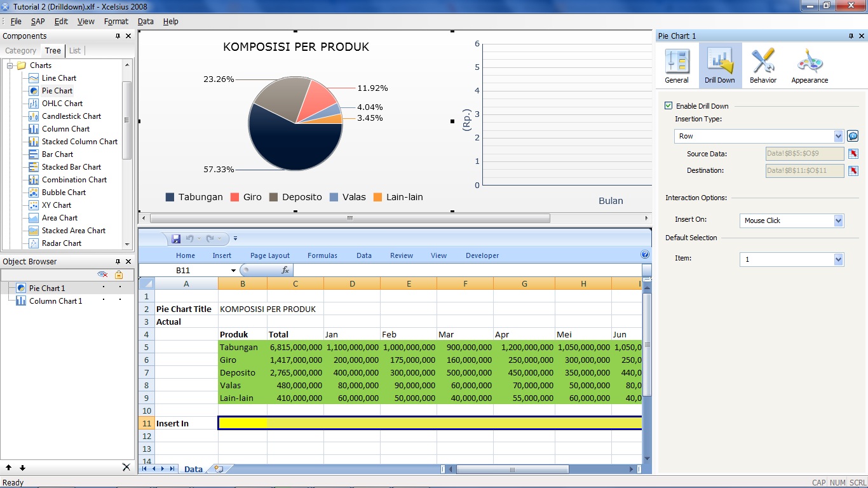
Task: Click the Undo icon in Excel toolbar
Action: click(189, 239)
